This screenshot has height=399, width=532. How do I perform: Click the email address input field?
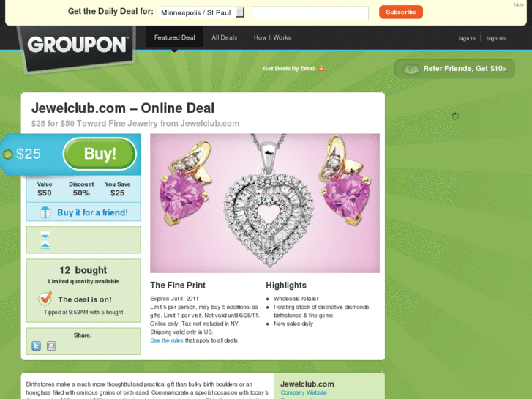310,13
